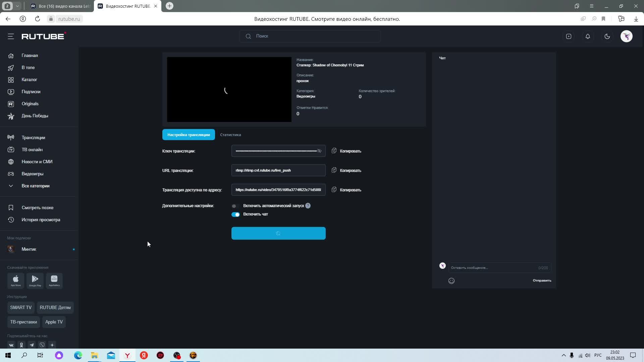Click copy icon next to stream key

tap(334, 151)
